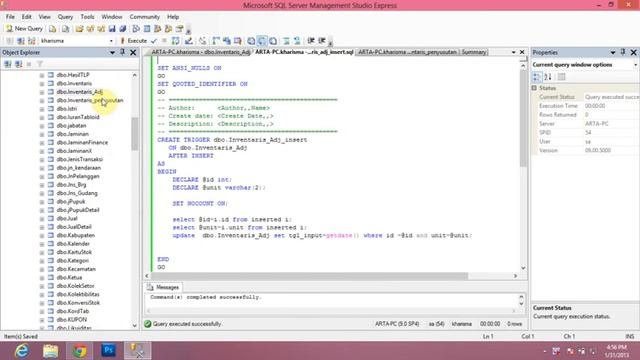Open Current query window options dropdown
The width and height of the screenshot is (640, 360).
click(636, 65)
